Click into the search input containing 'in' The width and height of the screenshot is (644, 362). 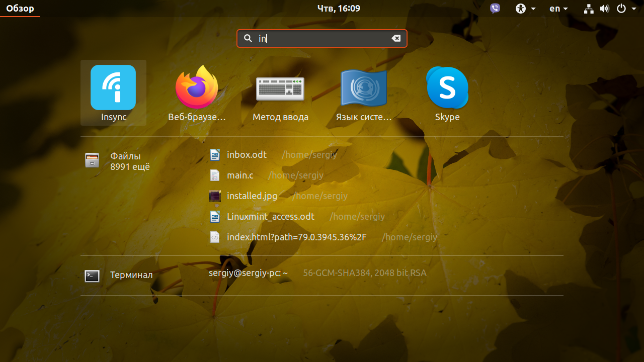[322, 38]
